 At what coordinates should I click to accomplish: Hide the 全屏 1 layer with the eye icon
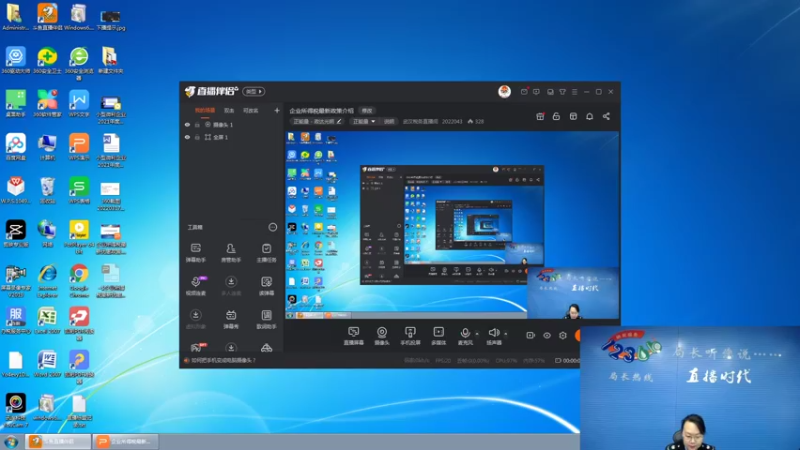(x=187, y=137)
